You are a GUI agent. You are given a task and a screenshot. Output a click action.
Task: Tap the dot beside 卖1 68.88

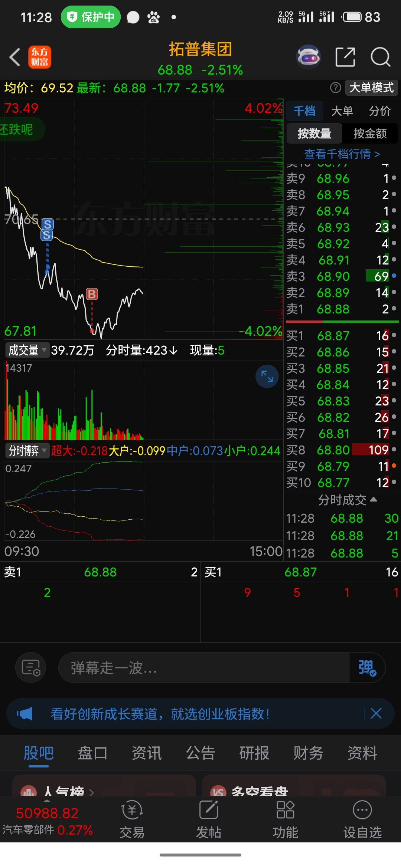point(394,308)
